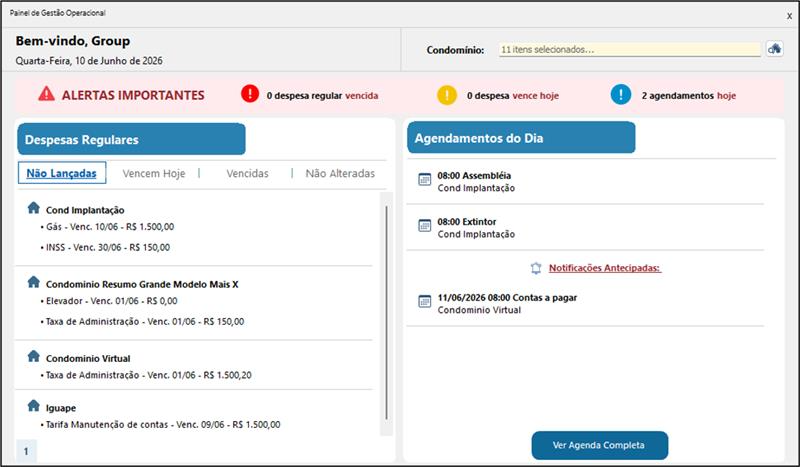Click the red overdue expense alert icon

[250, 94]
